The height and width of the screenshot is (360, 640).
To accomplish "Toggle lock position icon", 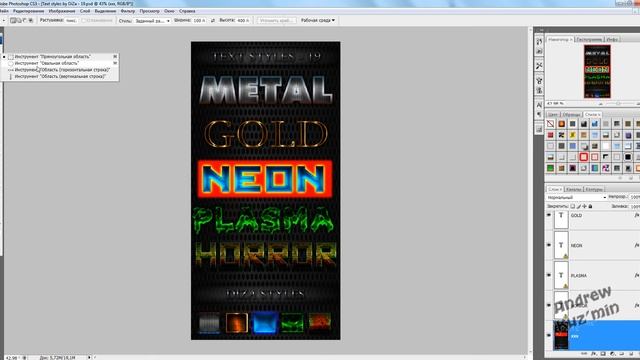I will 584,207.
